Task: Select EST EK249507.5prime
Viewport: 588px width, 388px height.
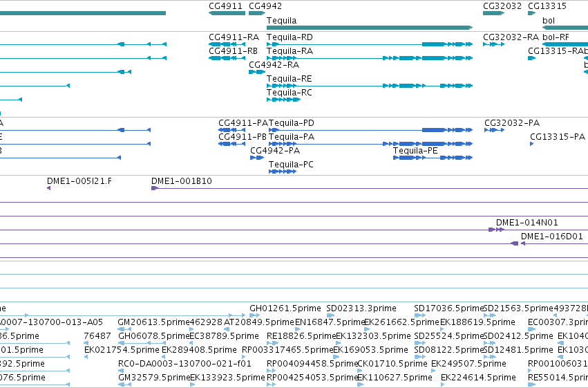Action: coord(468,364)
